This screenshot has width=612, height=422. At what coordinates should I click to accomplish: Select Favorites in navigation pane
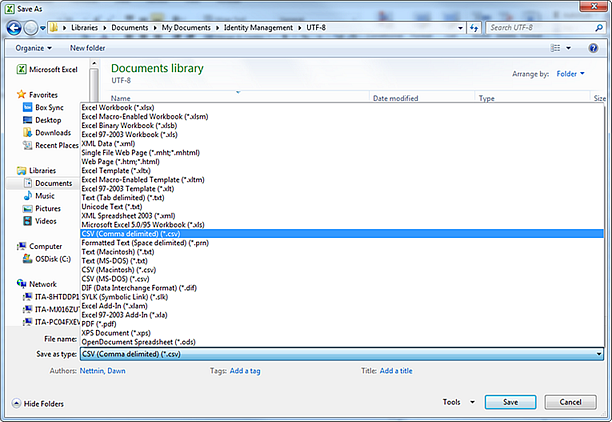[37, 95]
